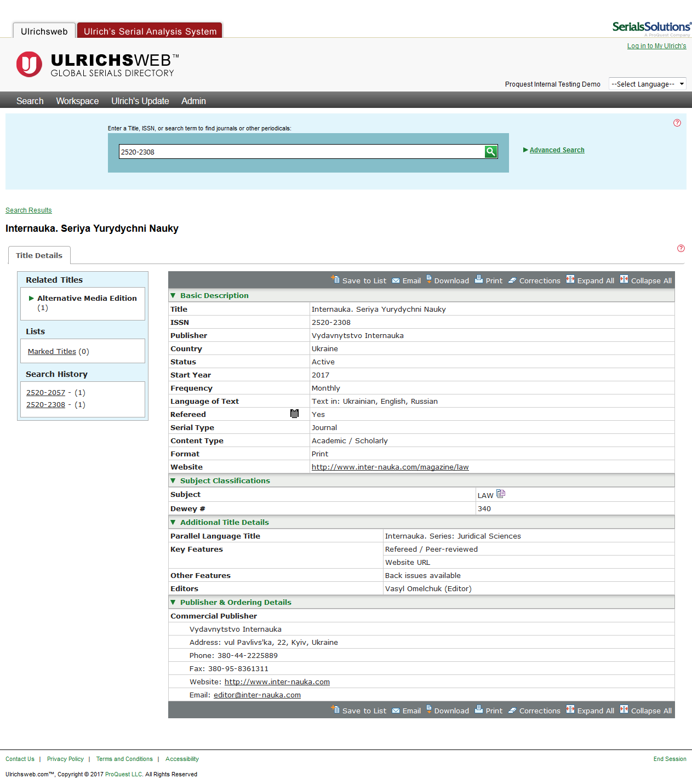Click Print in the top toolbar
The width and height of the screenshot is (692, 784).
coord(489,280)
